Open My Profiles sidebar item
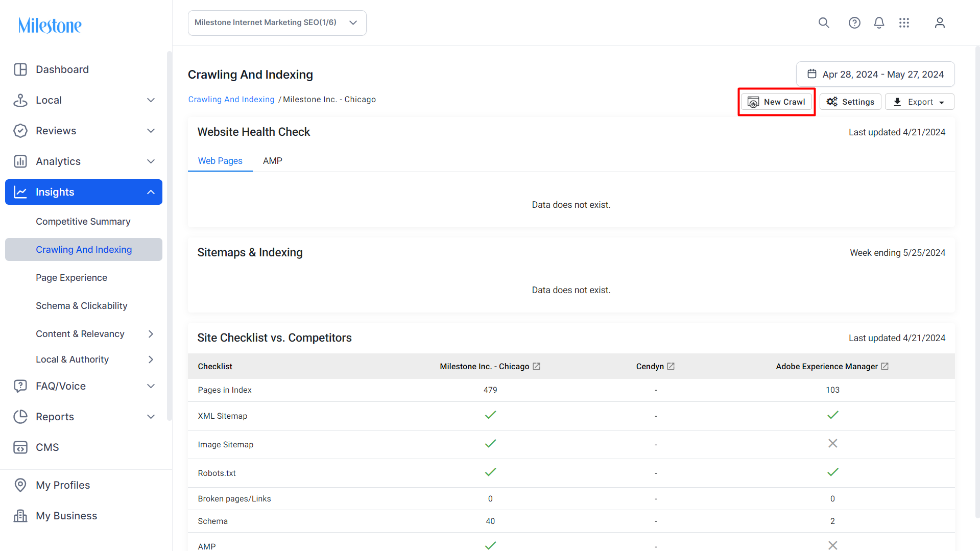The height and width of the screenshot is (551, 980). click(x=63, y=485)
